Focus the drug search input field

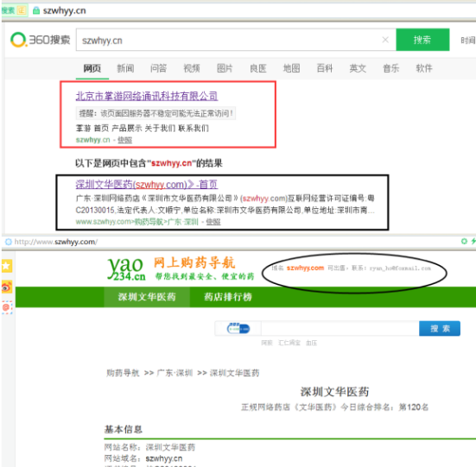[x=340, y=328]
